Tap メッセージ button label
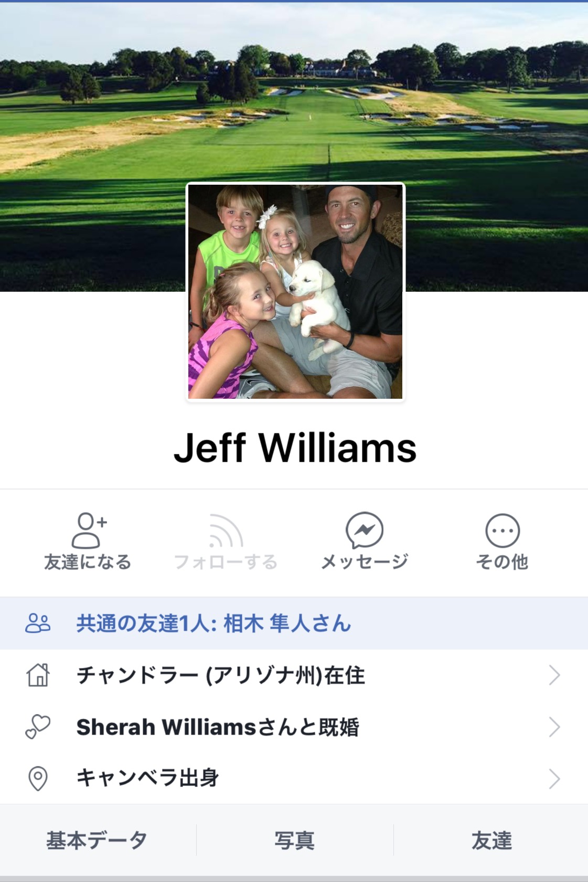This screenshot has width=588, height=882. click(365, 562)
